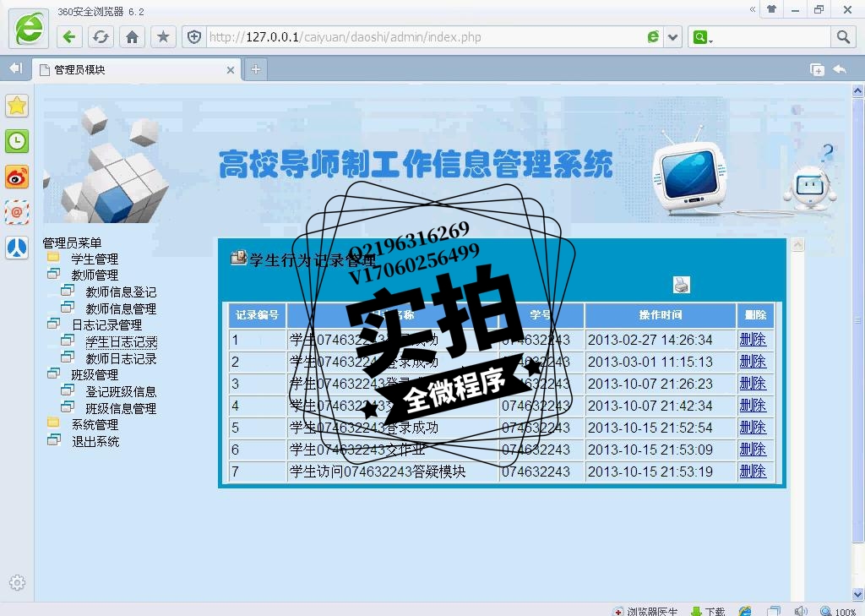Click the page scrollbar down arrow
The height and width of the screenshot is (616, 865).
click(858, 594)
